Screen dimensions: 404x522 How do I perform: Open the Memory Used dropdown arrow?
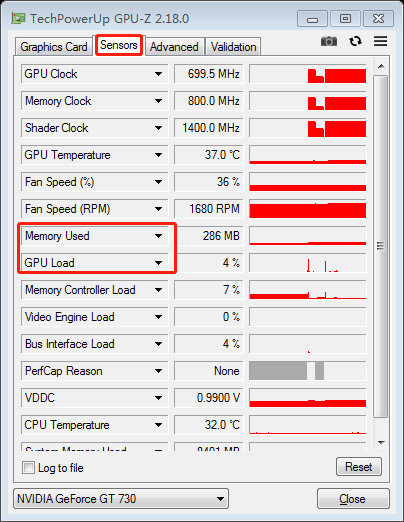[x=158, y=236]
